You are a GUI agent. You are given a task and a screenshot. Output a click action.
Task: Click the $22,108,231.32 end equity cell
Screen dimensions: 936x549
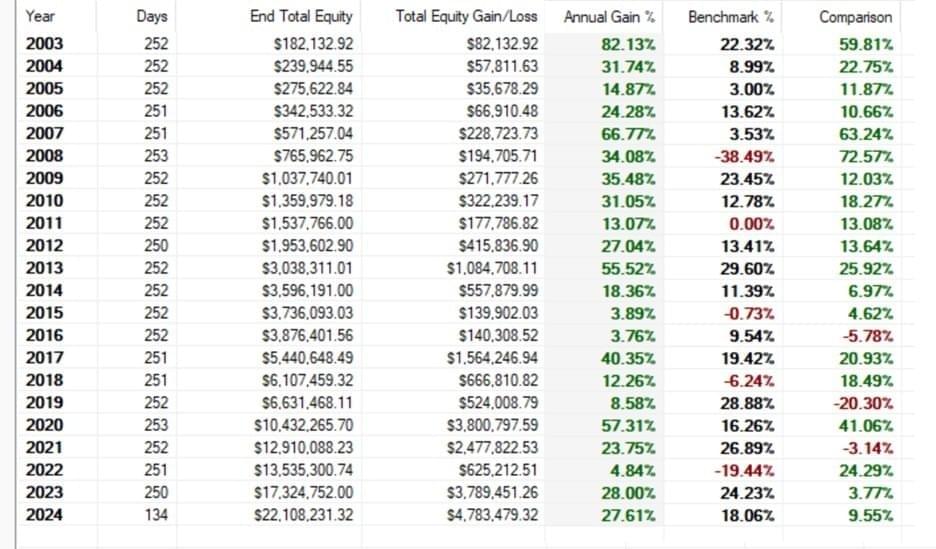click(303, 515)
